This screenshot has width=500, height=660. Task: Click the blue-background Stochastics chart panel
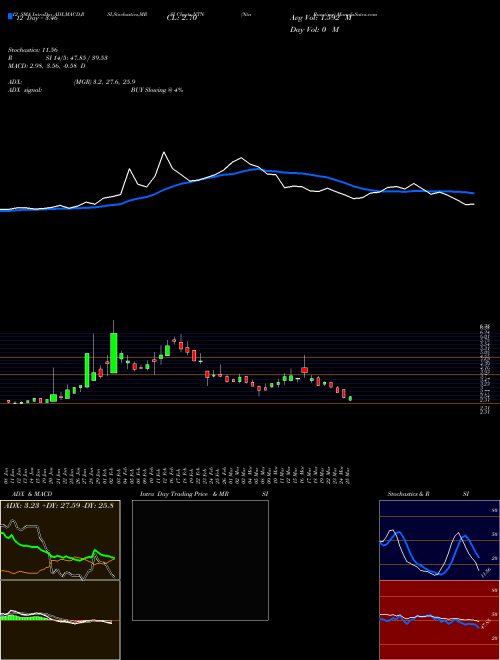coord(439,540)
